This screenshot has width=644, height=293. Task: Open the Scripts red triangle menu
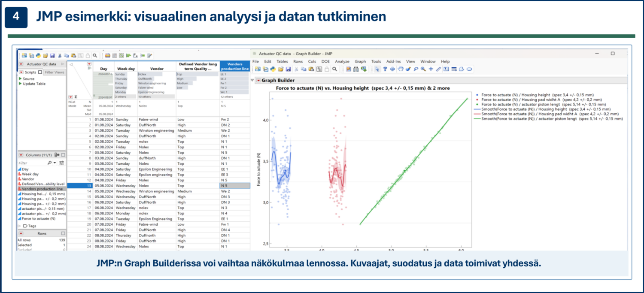pos(21,72)
